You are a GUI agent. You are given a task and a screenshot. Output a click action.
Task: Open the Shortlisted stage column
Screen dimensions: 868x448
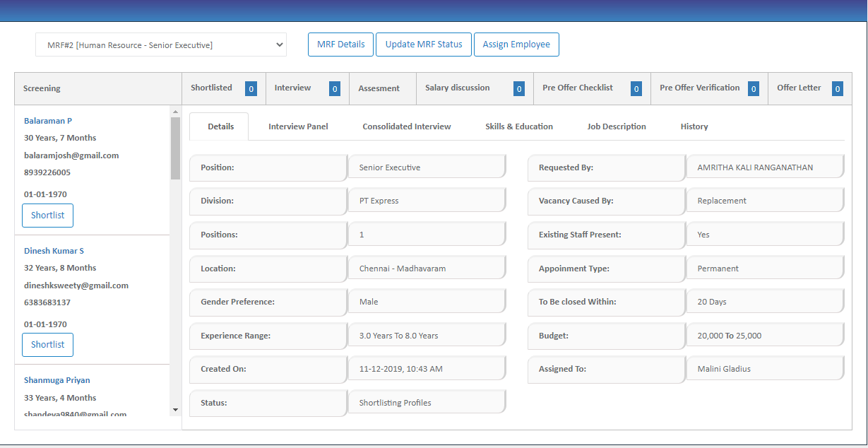coord(212,88)
